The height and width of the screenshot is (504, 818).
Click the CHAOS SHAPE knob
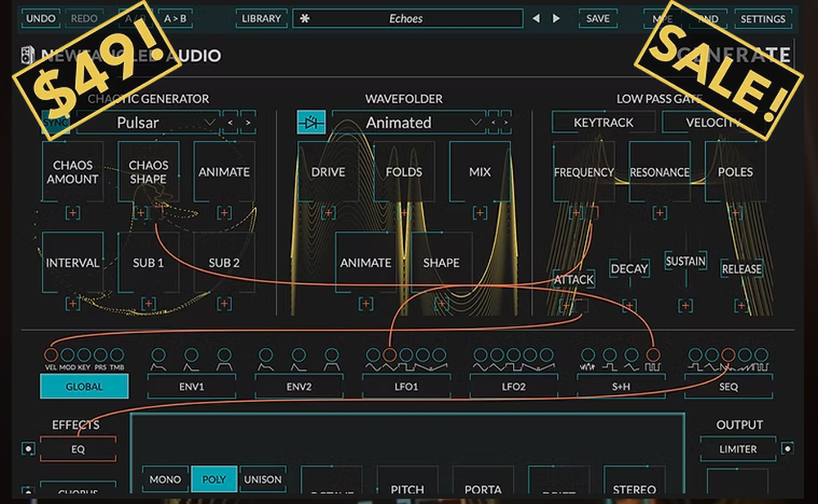tap(148, 172)
